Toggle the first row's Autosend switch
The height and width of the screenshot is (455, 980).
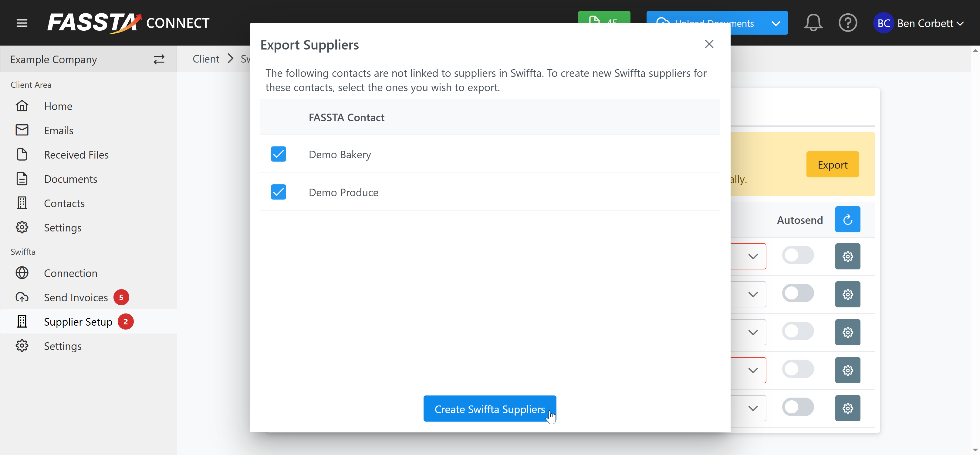tap(798, 255)
